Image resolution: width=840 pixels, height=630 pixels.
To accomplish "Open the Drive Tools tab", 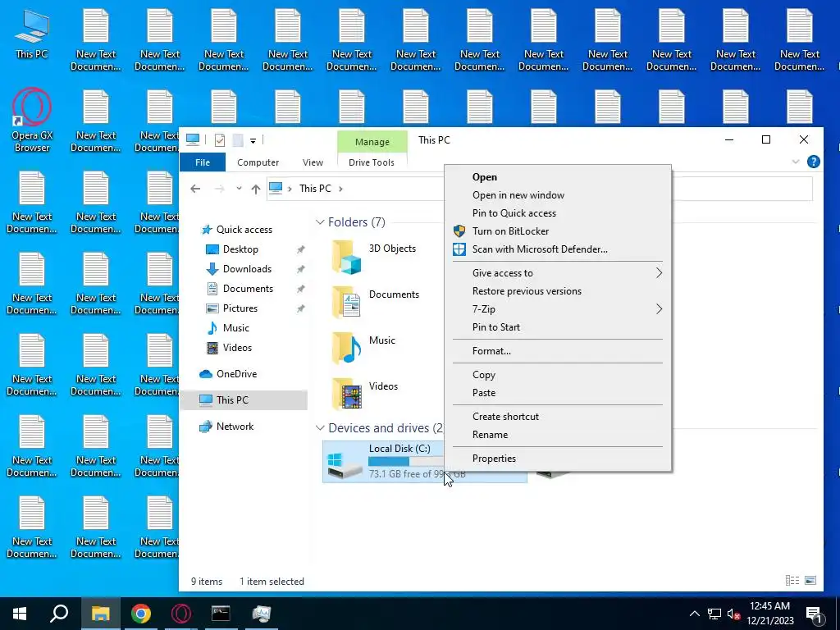I will click(372, 162).
